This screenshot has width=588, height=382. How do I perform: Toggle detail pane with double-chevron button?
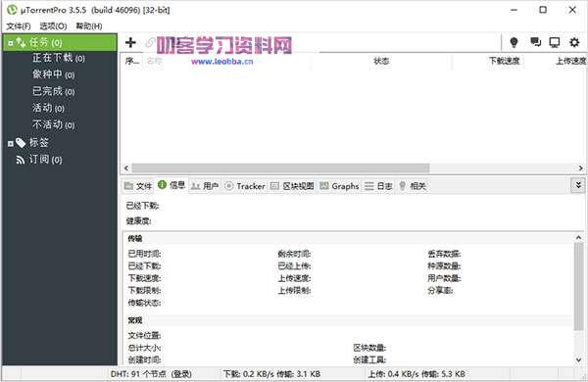pos(578,185)
